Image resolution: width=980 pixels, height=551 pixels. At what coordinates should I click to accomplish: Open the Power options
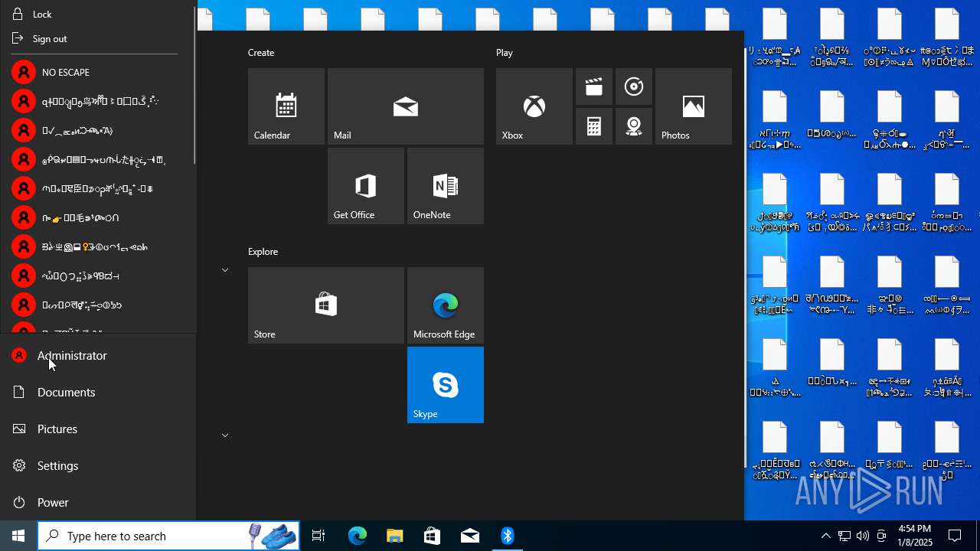pyautogui.click(x=98, y=502)
